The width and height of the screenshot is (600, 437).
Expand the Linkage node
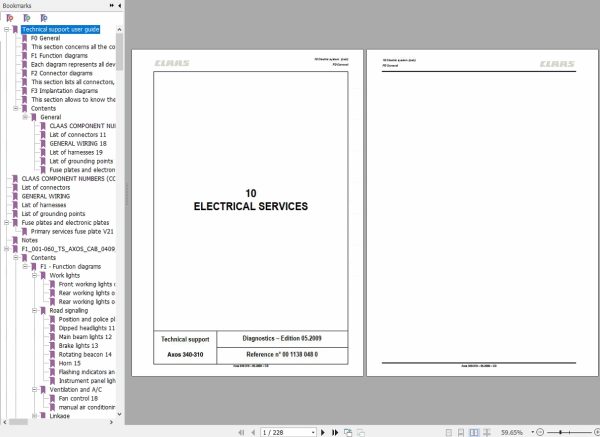click(x=34, y=416)
